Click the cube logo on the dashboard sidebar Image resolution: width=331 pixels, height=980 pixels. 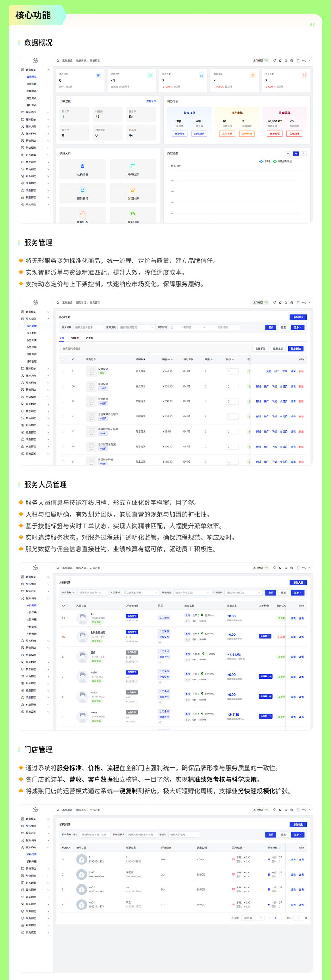click(36, 60)
